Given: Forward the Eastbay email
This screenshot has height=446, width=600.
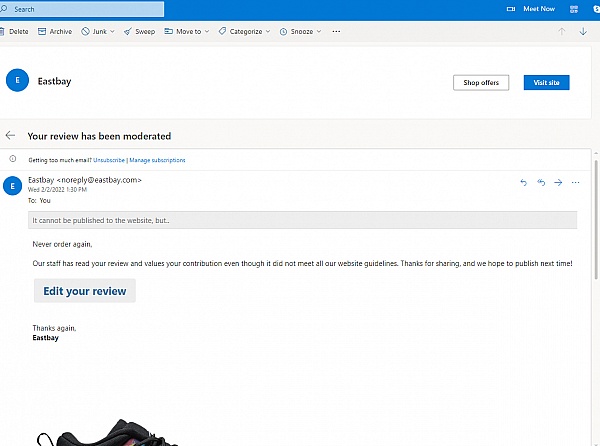Looking at the screenshot, I should (x=558, y=182).
